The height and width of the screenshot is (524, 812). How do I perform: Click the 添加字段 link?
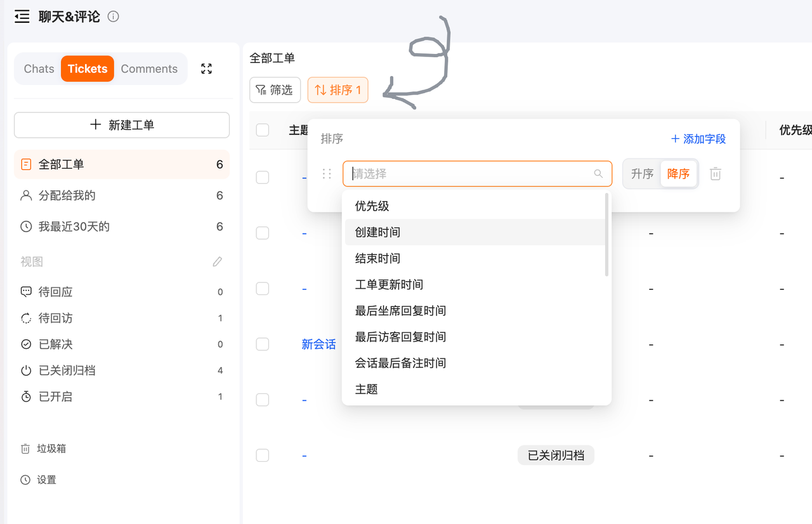pos(698,139)
